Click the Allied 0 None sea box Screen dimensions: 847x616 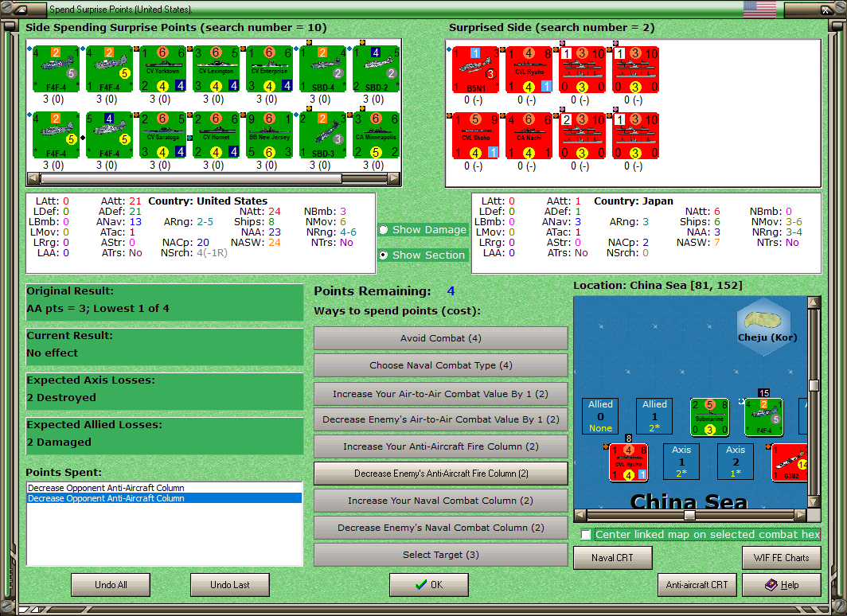point(601,416)
